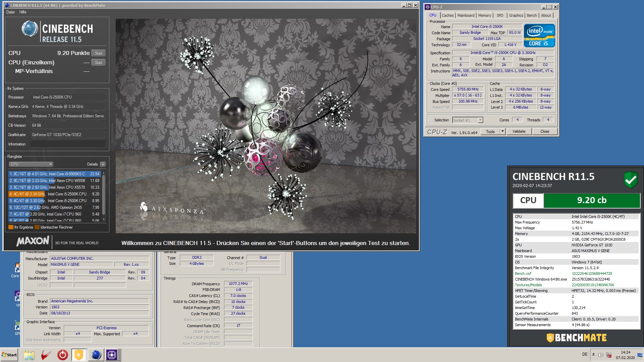Image resolution: width=644 pixels, height=362 pixels.
Task: Open the disconnected network tray icon
Action: [x=609, y=355]
